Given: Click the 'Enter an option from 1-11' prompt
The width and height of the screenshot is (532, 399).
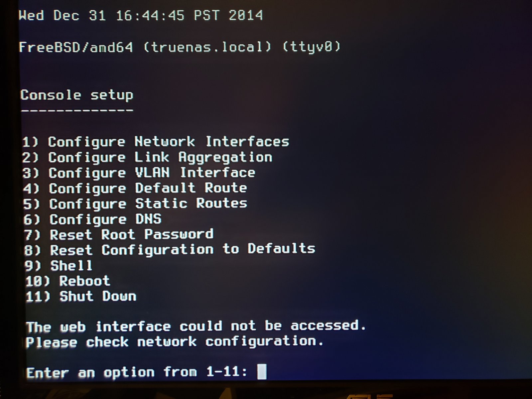Looking at the screenshot, I should 137,372.
